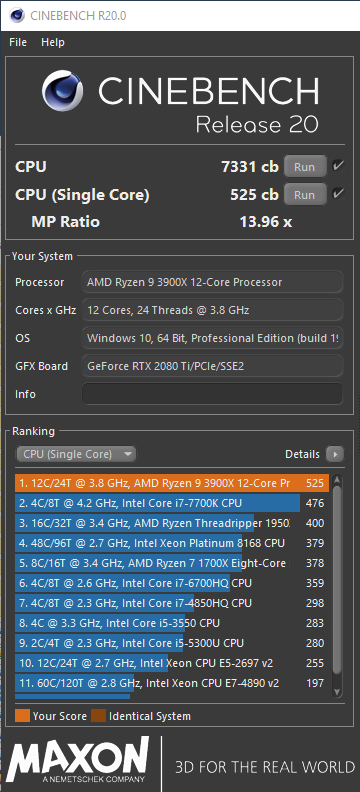Click the Cinema 4D sphere logo
This screenshot has width=360, height=792.
[63, 91]
